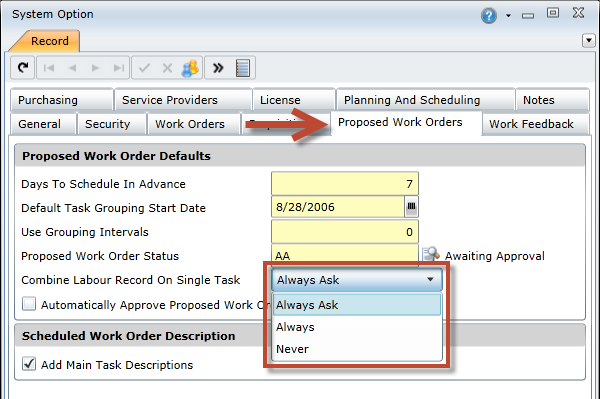Click Default Task Grouping Start Date field

point(338,207)
